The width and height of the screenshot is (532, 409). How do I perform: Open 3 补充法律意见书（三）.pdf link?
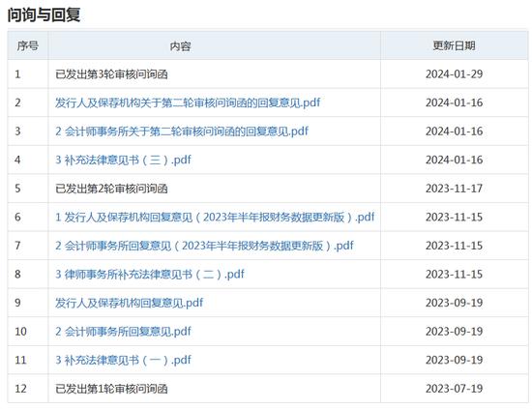(123, 160)
